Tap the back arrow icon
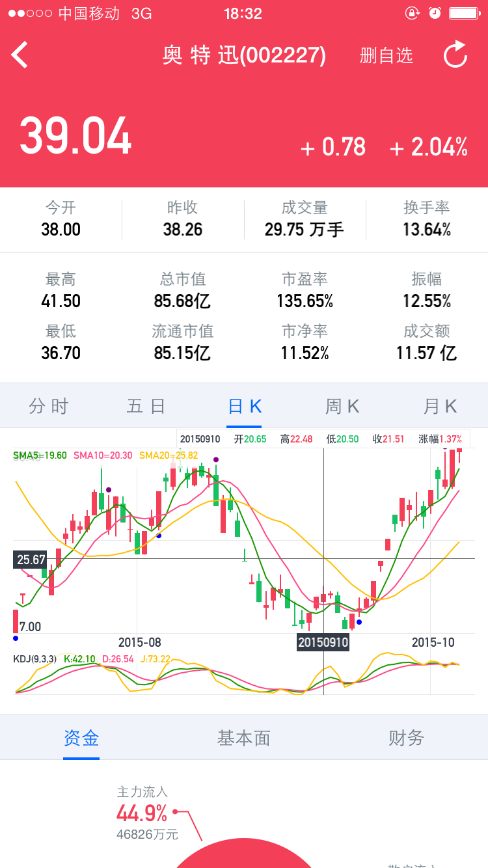 click(20, 55)
